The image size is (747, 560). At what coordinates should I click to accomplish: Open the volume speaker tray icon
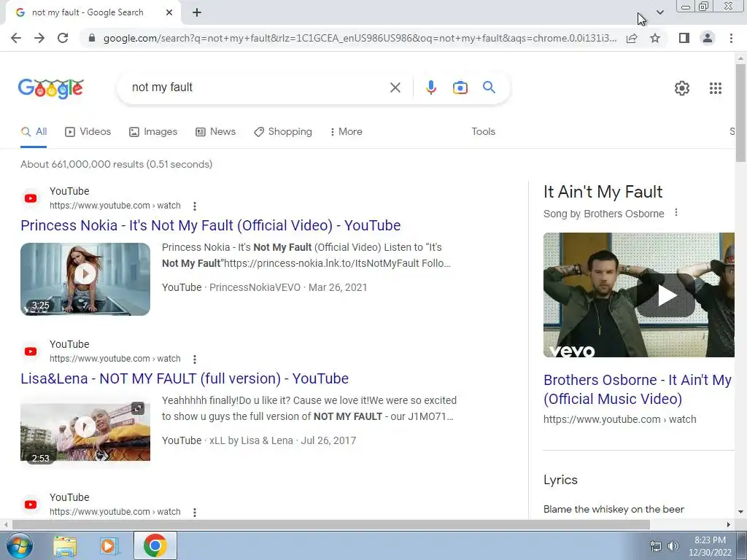click(673, 546)
